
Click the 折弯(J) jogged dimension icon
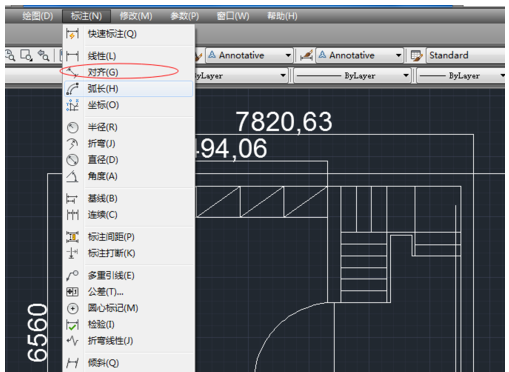pyautogui.click(x=72, y=144)
